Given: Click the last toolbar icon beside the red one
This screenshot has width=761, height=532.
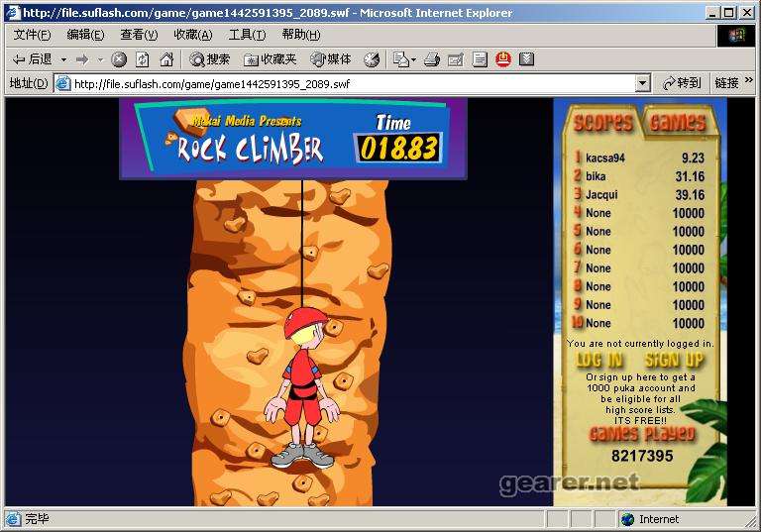Looking at the screenshot, I should pos(526,59).
